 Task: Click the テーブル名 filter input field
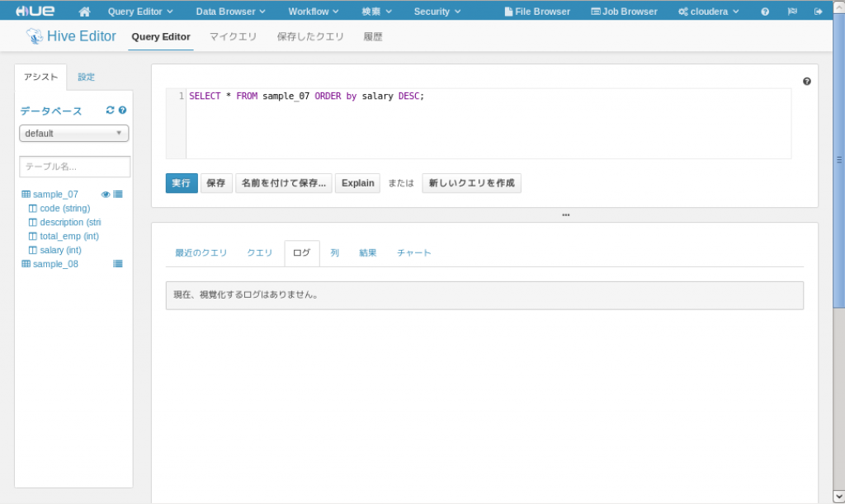(x=75, y=167)
